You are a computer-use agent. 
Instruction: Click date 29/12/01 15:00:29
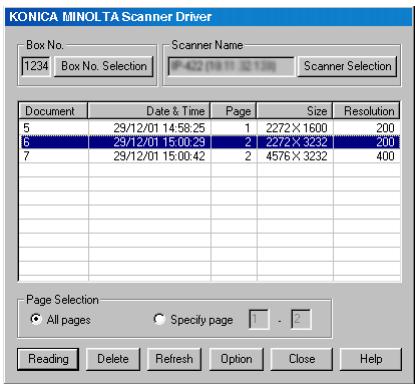pyautogui.click(x=159, y=142)
